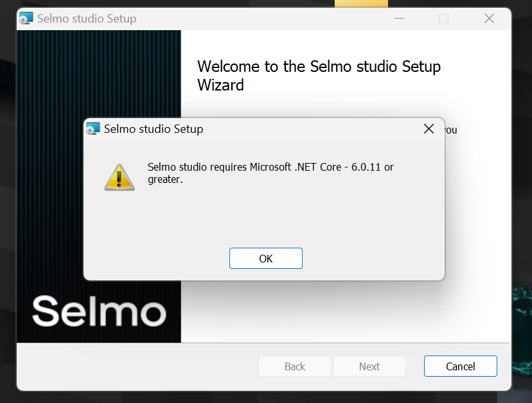The height and width of the screenshot is (403, 532).
Task: Click the yellow warning triangle icon
Action: pos(119,177)
